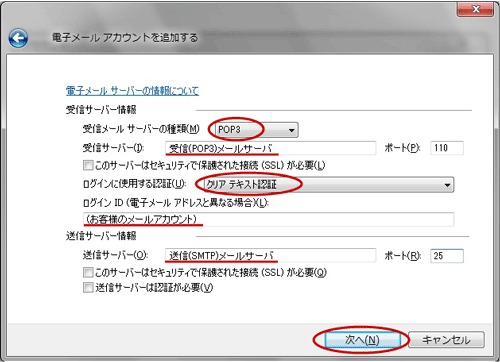Open the 電子メール サーバーの情報について link

(132, 91)
